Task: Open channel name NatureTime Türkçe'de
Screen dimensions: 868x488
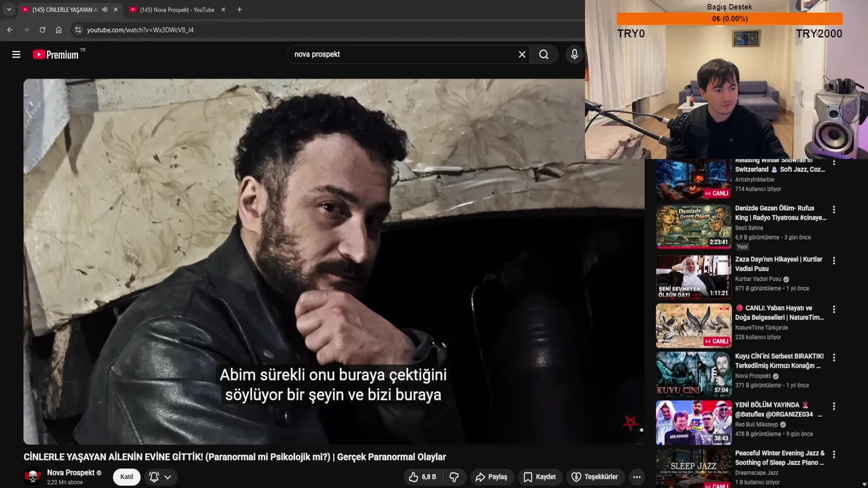Action: click(x=762, y=327)
